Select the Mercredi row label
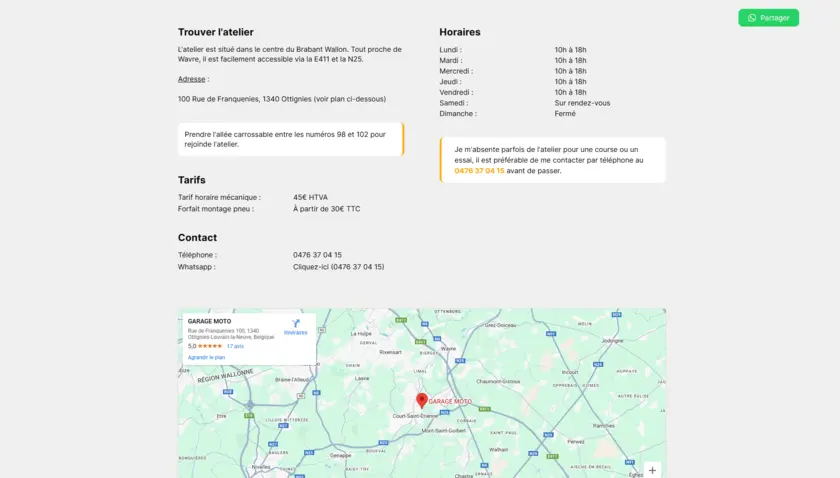 [x=456, y=71]
